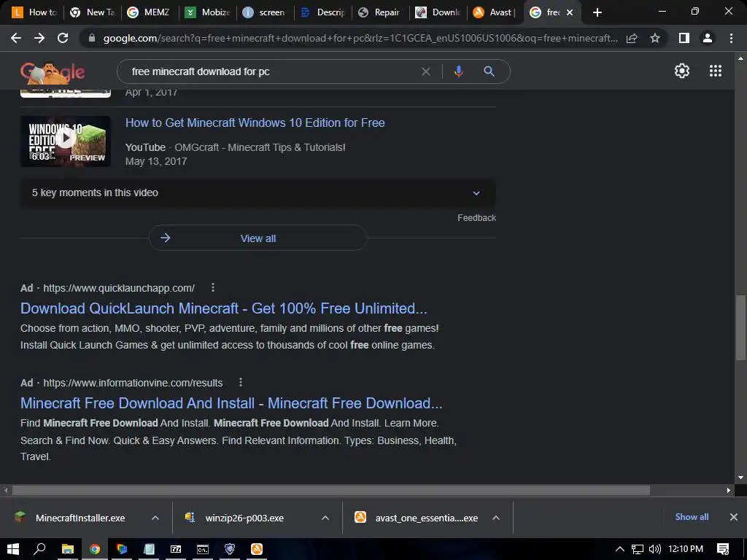This screenshot has height=560, width=747.
Task: Click in the Google search input field
Action: click(271, 71)
